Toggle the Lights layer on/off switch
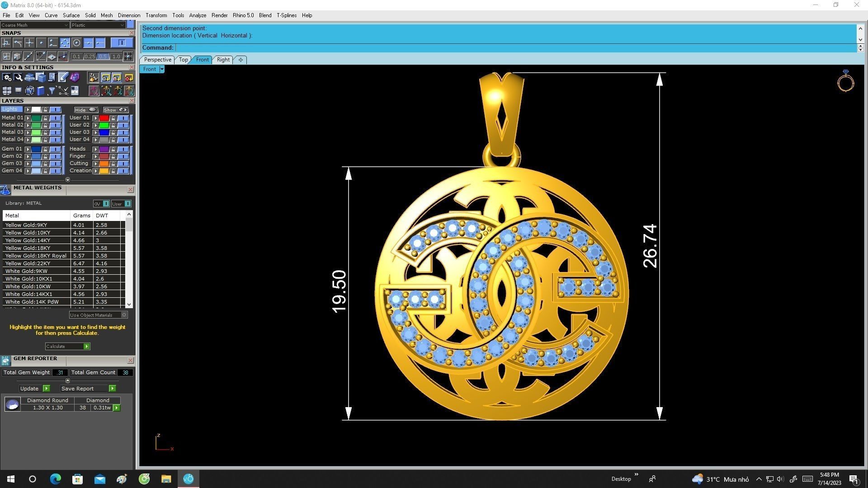The height and width of the screenshot is (488, 868). pos(55,110)
